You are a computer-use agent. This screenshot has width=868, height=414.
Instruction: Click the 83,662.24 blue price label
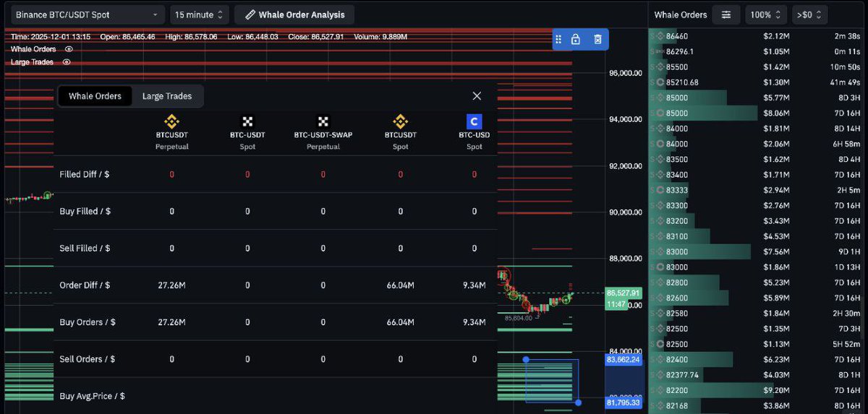(x=622, y=359)
